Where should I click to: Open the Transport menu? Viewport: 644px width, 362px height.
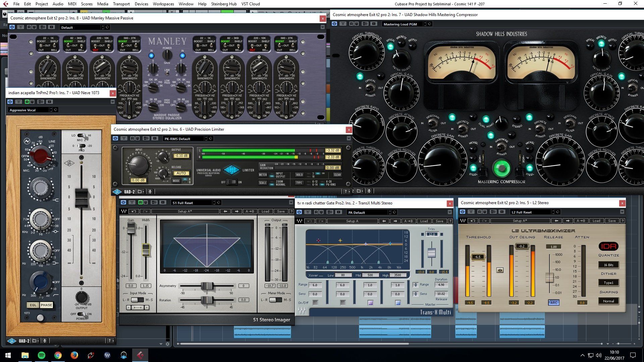[121, 4]
